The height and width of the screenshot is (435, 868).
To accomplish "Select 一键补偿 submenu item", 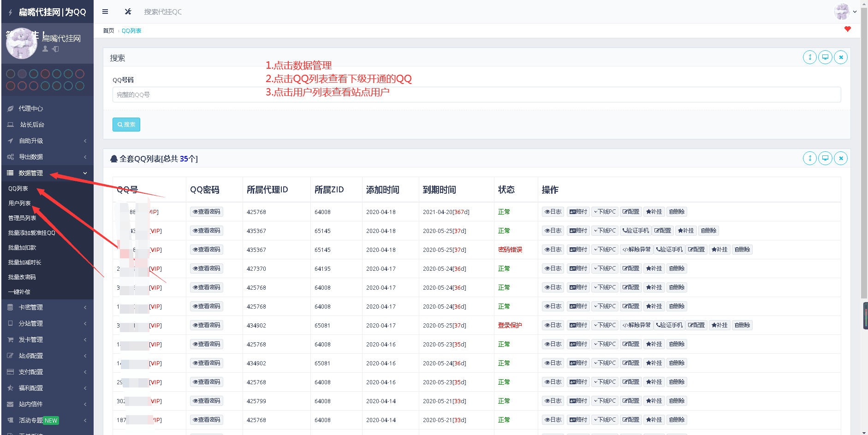I will coord(19,292).
